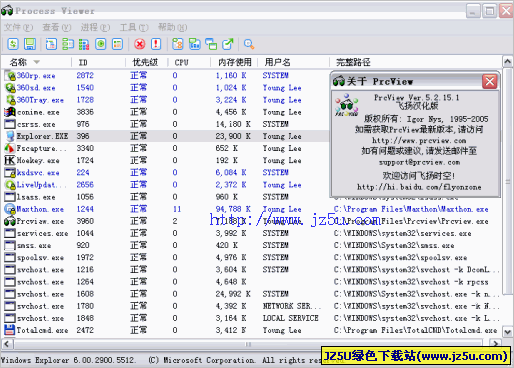514x368 pixels.
Task: Click the Fscapture process icon
Action: (10, 148)
